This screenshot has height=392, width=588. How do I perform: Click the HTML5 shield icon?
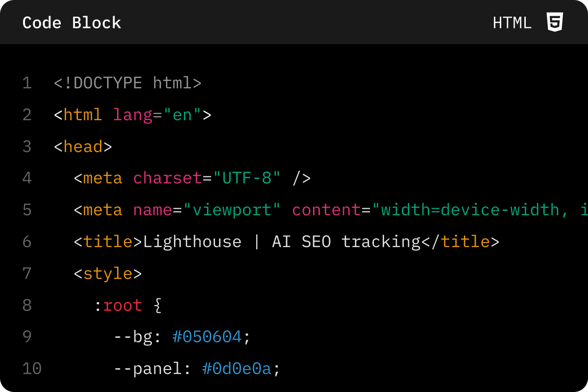click(555, 23)
